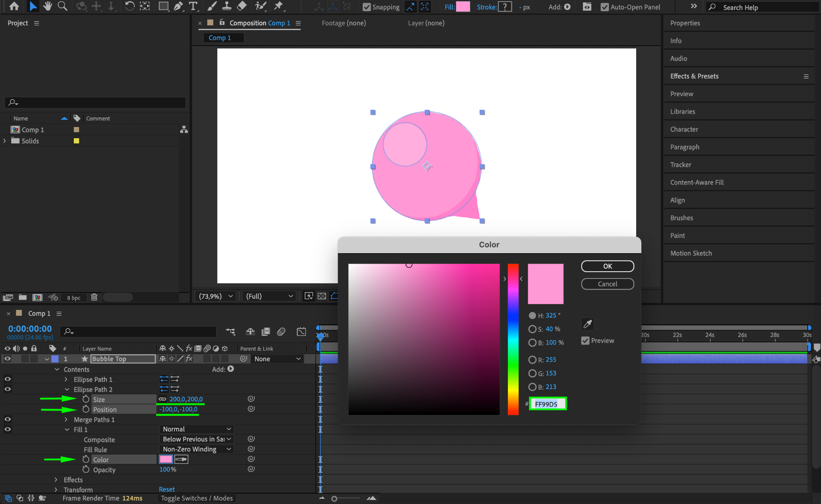Viewport: 821px width, 504px height.
Task: Select the Hand tool
Action: 48,6
